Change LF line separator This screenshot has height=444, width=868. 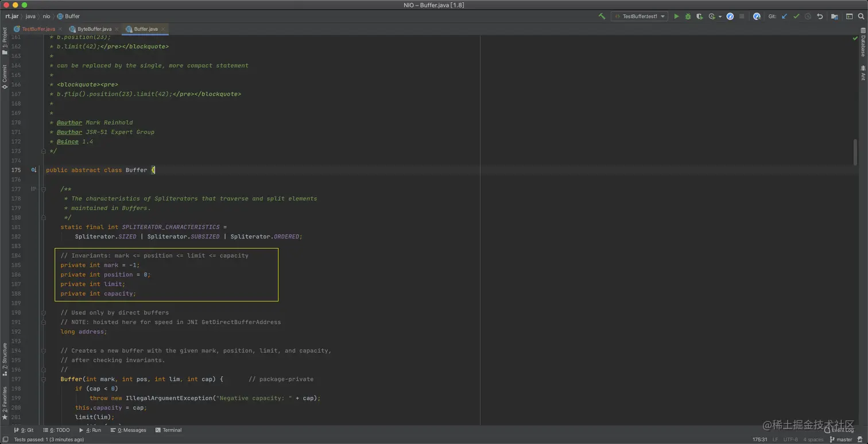775,439
